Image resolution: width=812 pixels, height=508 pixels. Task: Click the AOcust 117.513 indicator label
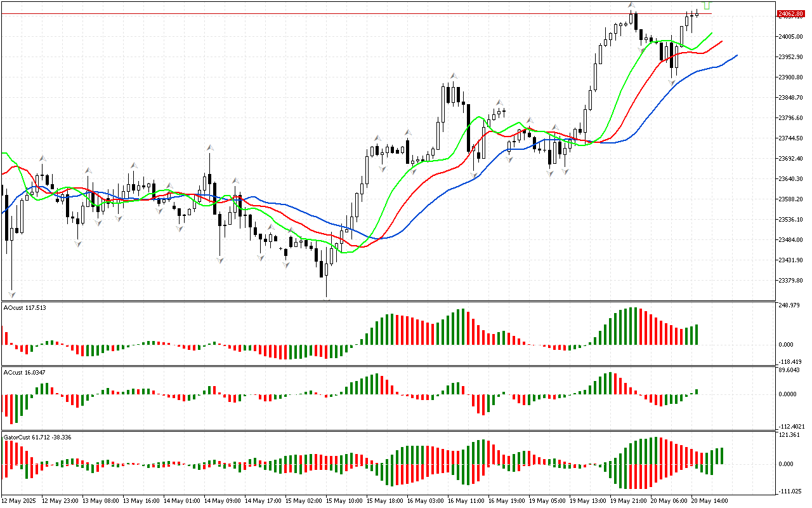(x=25, y=308)
